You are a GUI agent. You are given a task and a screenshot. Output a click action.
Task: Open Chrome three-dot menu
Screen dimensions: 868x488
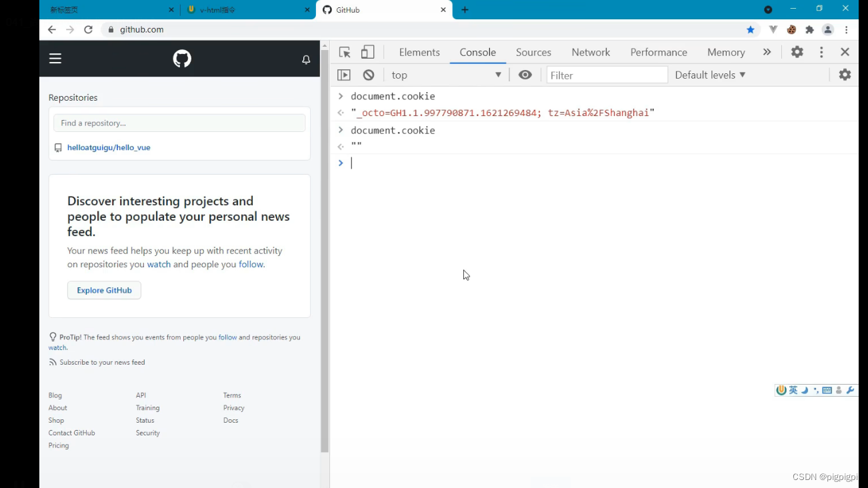click(x=847, y=30)
